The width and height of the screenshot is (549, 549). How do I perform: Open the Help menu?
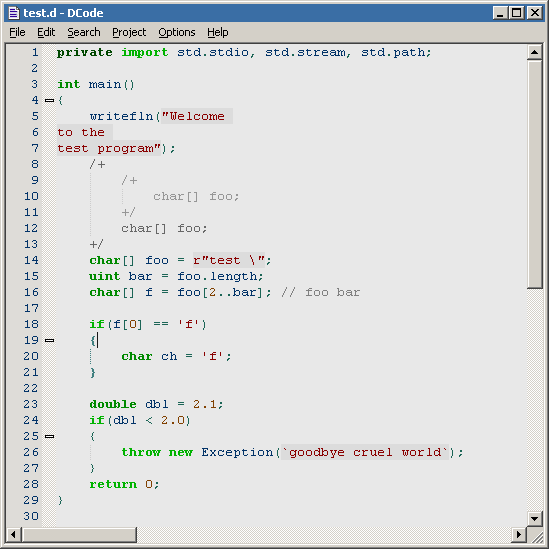[x=217, y=32]
